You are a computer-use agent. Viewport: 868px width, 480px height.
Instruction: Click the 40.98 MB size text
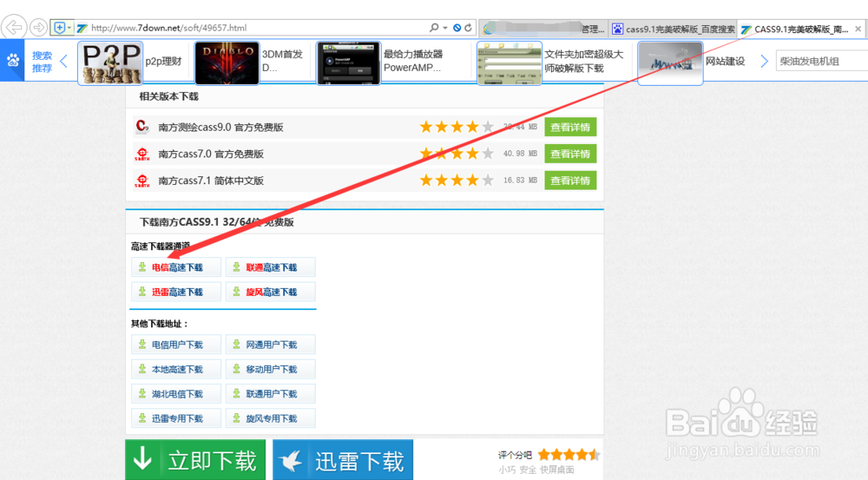tap(520, 154)
